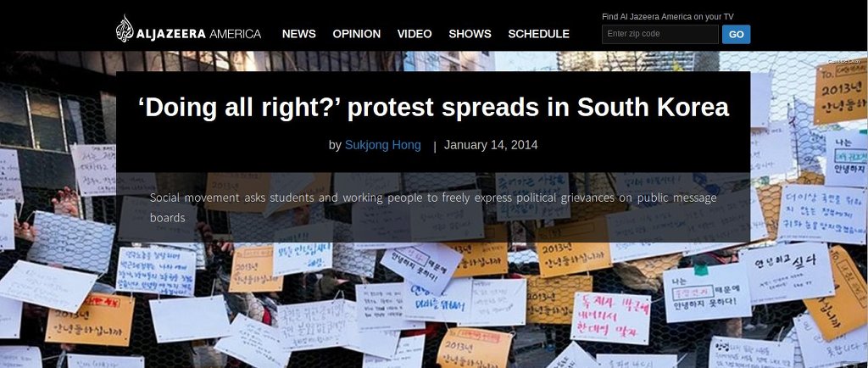
Task: Go to the OPINION section
Action: click(x=357, y=34)
